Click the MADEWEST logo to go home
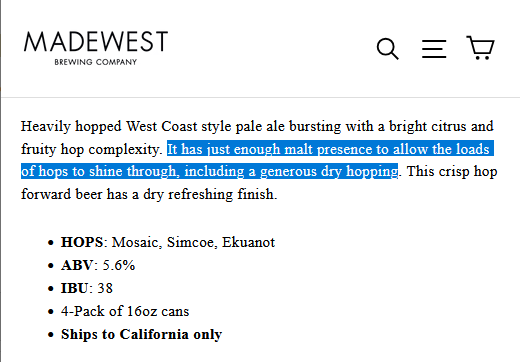 (96, 42)
